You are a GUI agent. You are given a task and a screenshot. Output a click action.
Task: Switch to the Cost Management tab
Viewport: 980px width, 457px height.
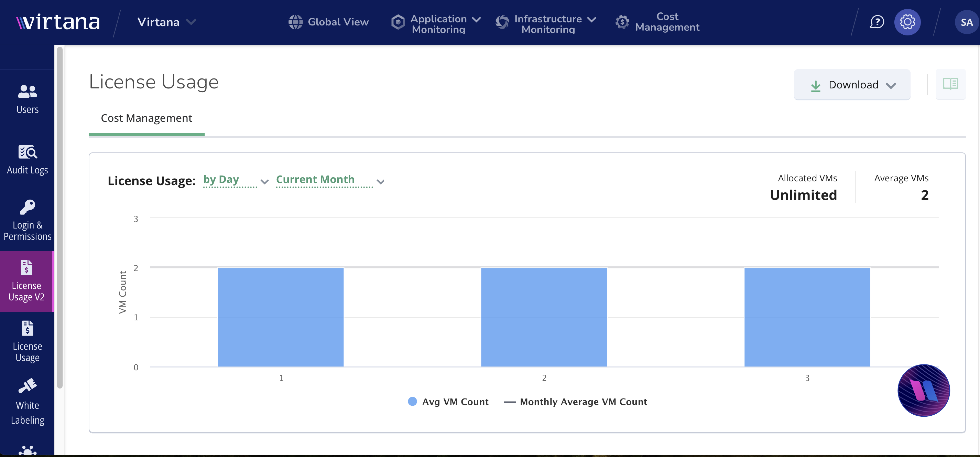point(146,118)
